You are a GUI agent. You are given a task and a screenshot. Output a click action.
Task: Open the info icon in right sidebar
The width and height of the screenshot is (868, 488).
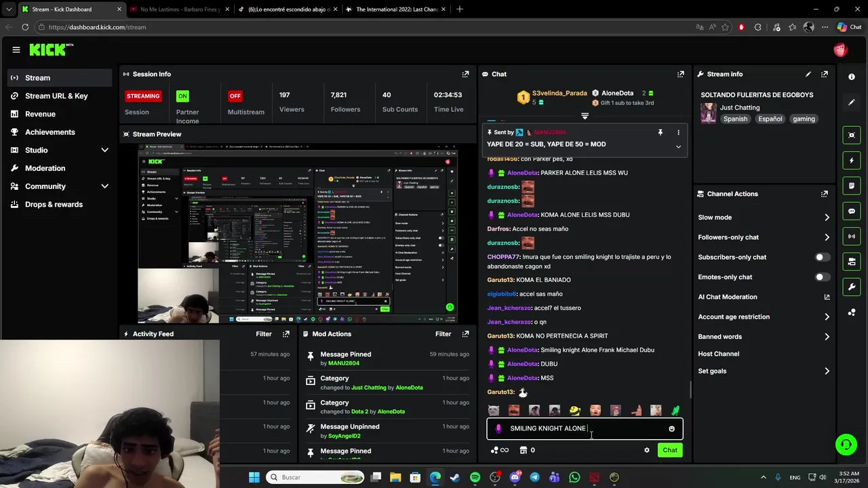coord(852,77)
